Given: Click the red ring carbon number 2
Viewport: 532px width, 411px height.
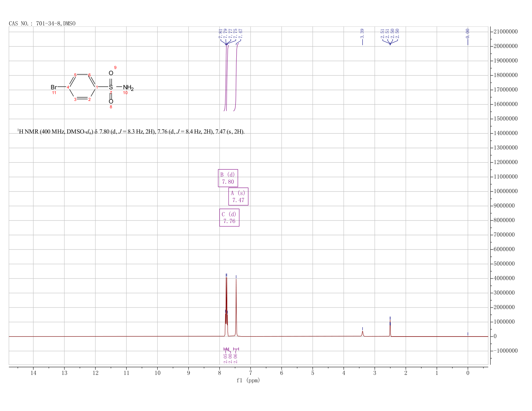Looking at the screenshot, I should (89, 99).
